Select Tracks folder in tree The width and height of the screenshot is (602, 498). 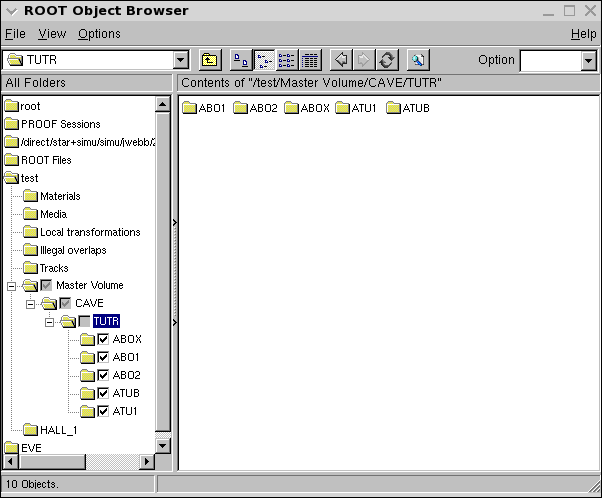click(46, 268)
